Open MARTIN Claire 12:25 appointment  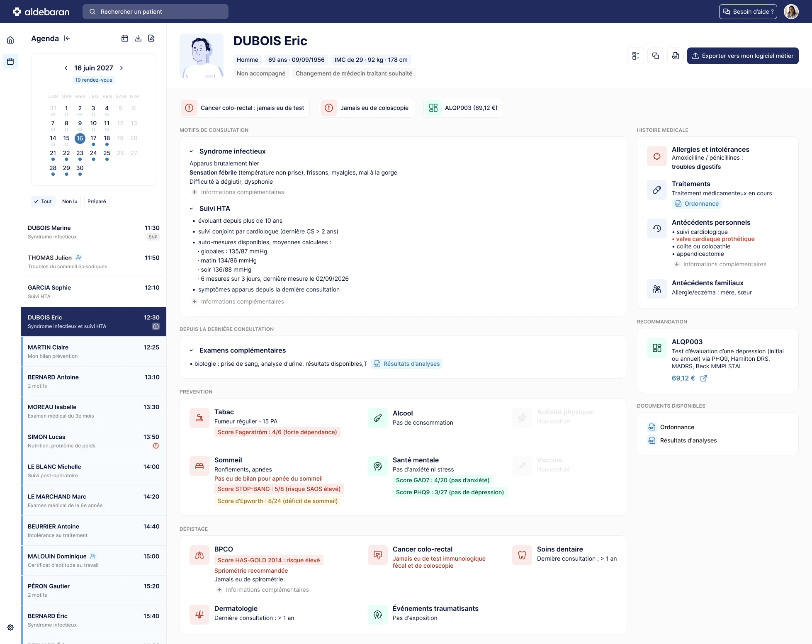(x=94, y=352)
